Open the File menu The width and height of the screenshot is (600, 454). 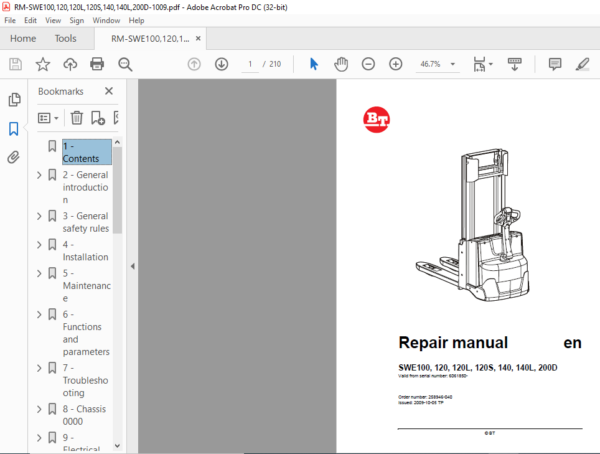[10, 21]
